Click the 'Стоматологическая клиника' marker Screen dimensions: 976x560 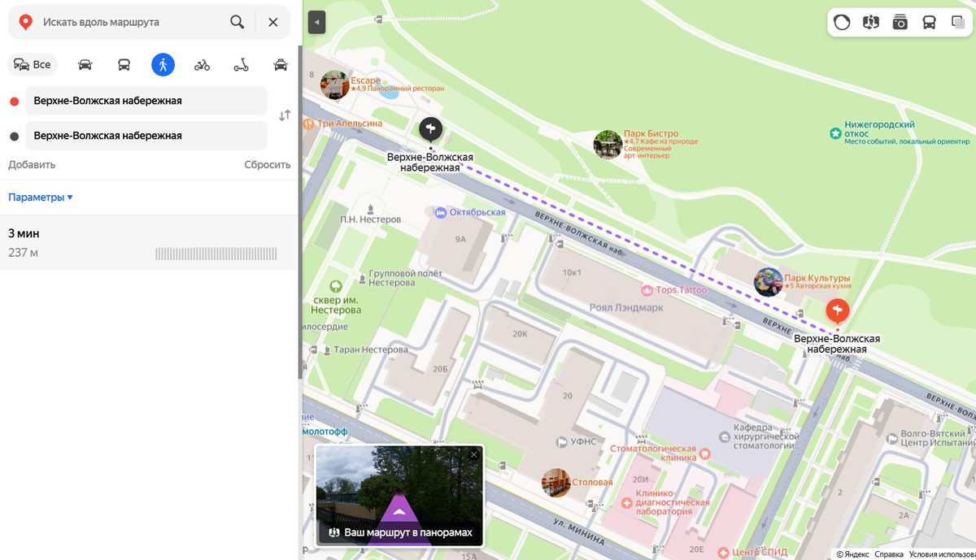pyautogui.click(x=704, y=454)
